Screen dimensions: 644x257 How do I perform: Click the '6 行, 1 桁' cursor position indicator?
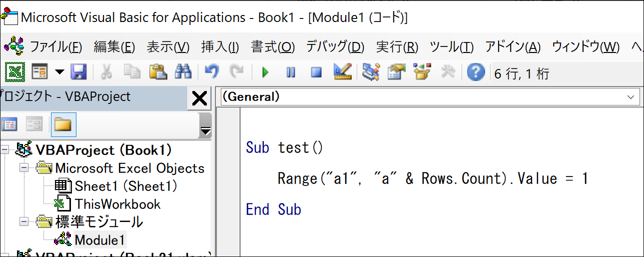(522, 74)
